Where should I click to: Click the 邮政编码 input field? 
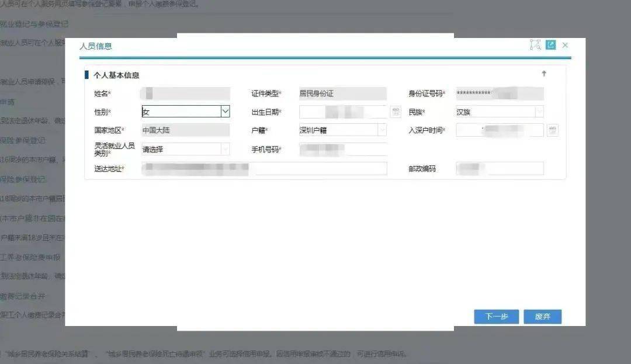pos(500,168)
